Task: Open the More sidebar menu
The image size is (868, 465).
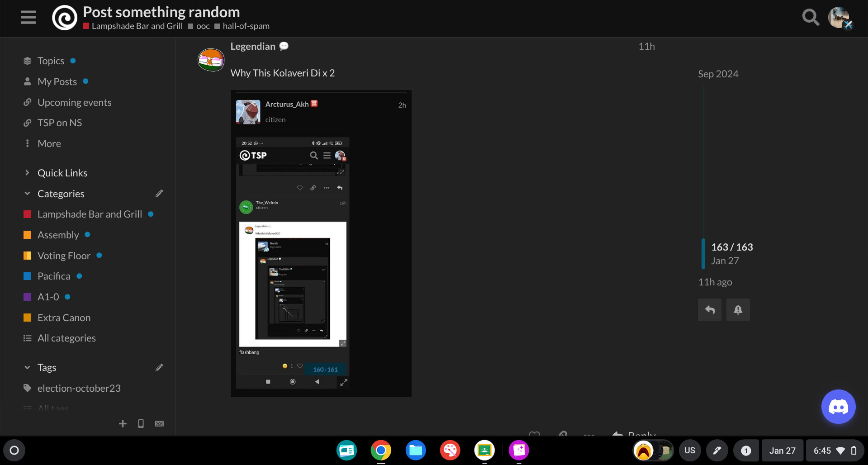Action: [x=49, y=143]
